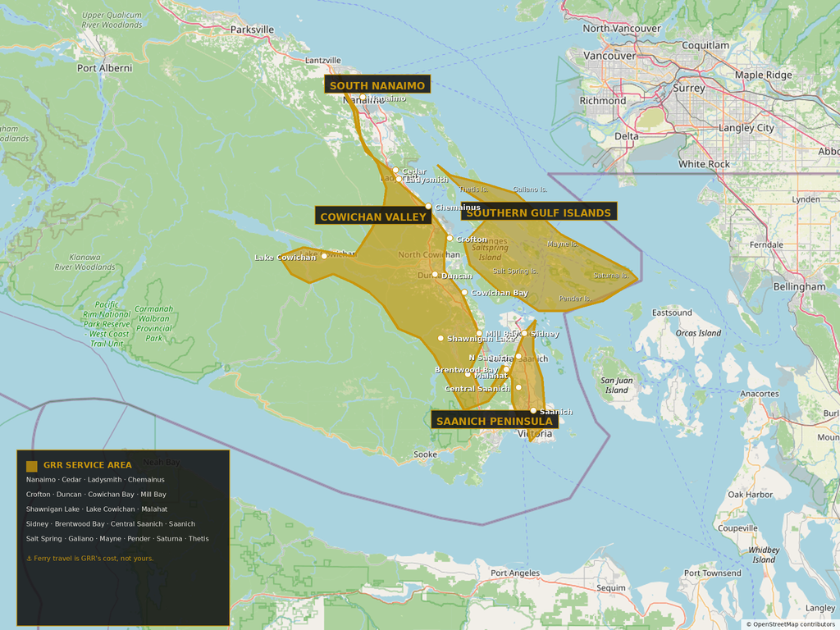Click the Surrey city label

click(688, 88)
